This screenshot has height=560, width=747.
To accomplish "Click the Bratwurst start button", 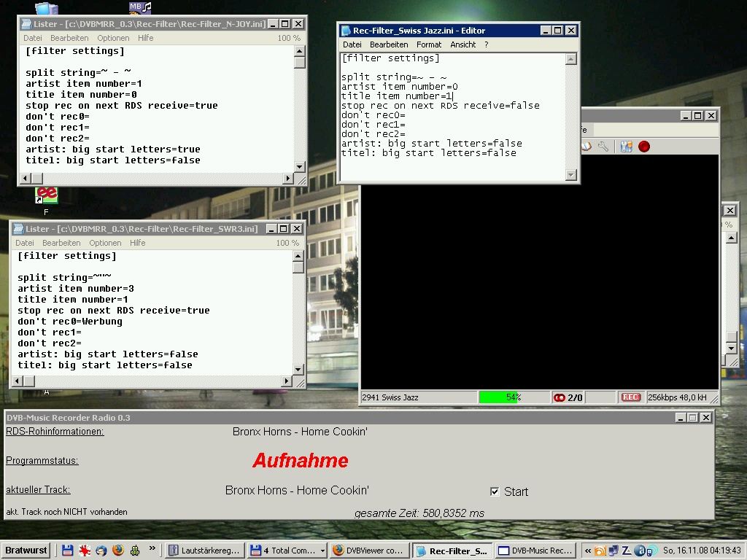I will click(x=27, y=551).
